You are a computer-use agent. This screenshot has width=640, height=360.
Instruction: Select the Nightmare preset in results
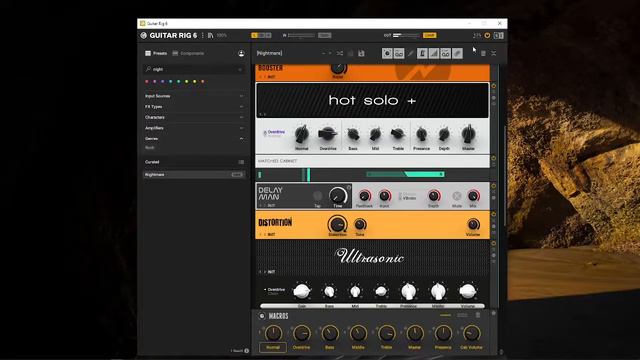pyautogui.click(x=194, y=175)
